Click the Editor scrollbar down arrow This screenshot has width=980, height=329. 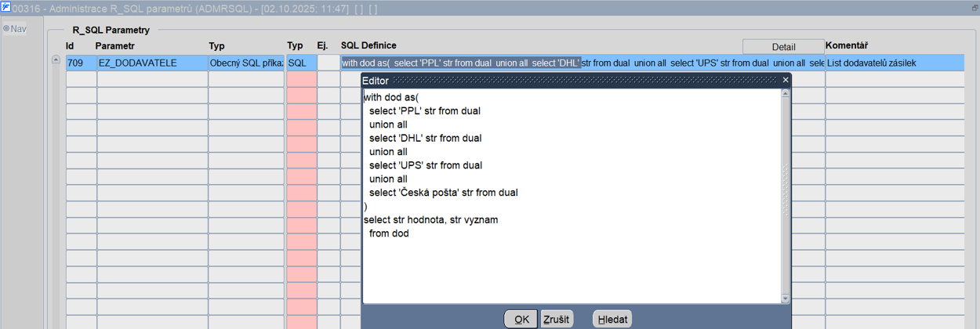point(786,298)
